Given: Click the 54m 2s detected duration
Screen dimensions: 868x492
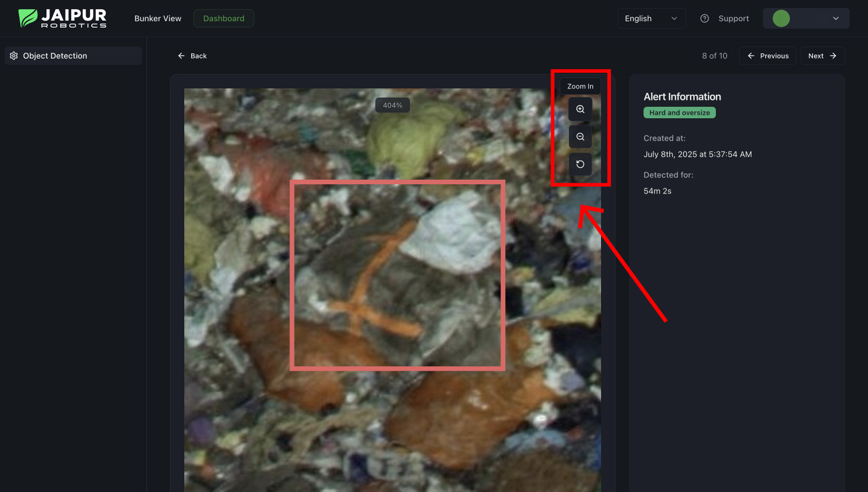Looking at the screenshot, I should (x=657, y=191).
